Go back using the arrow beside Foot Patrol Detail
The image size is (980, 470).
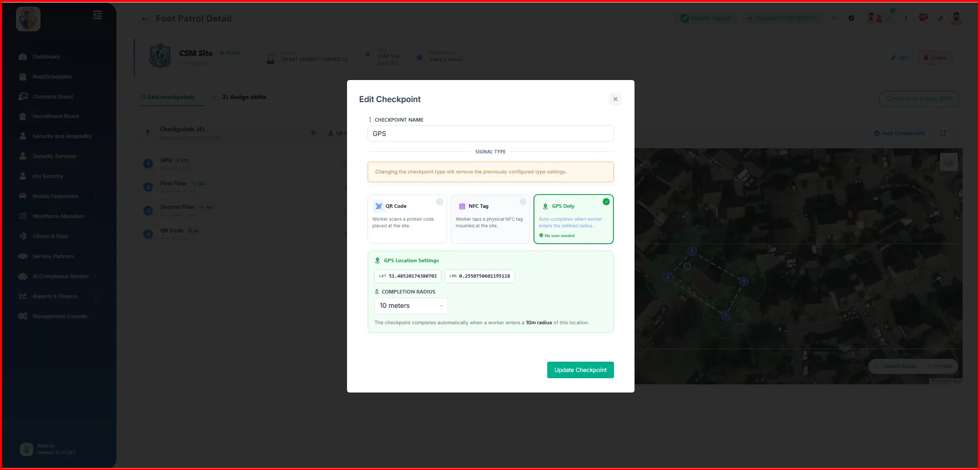[144, 19]
